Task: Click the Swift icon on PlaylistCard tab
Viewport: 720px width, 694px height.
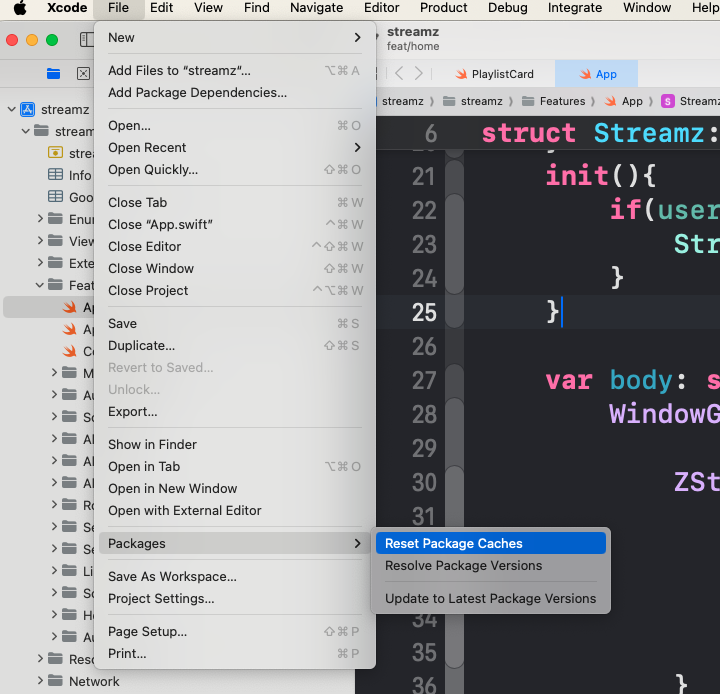Action: point(461,74)
